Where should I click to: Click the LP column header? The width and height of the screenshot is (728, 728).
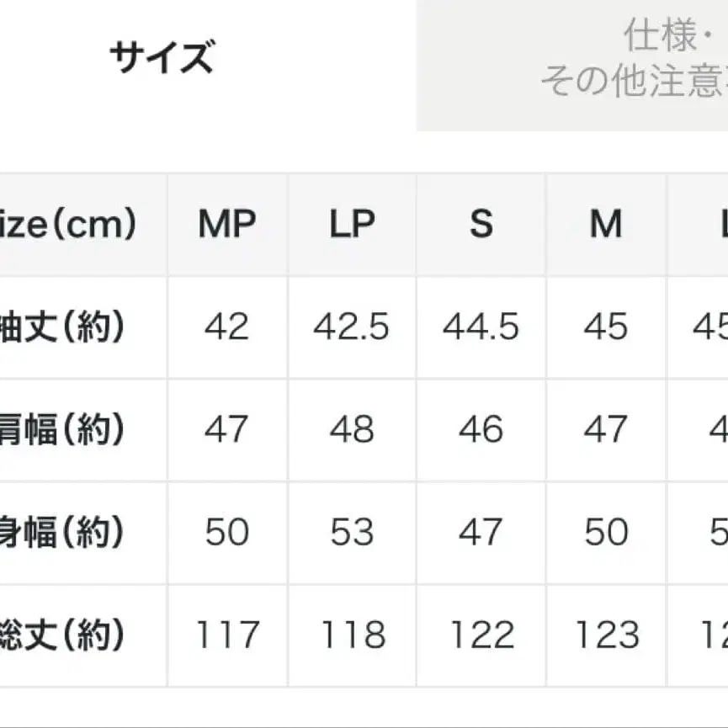coord(352,225)
